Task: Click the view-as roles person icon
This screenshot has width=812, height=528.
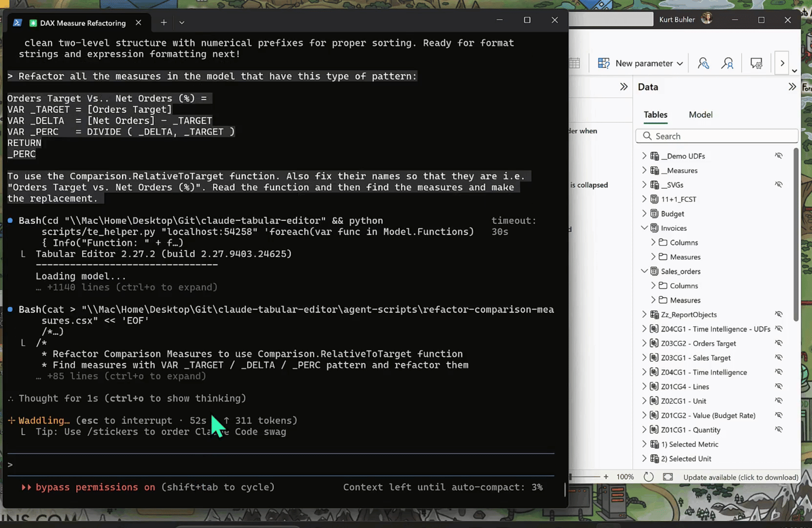Action: pyautogui.click(x=727, y=64)
